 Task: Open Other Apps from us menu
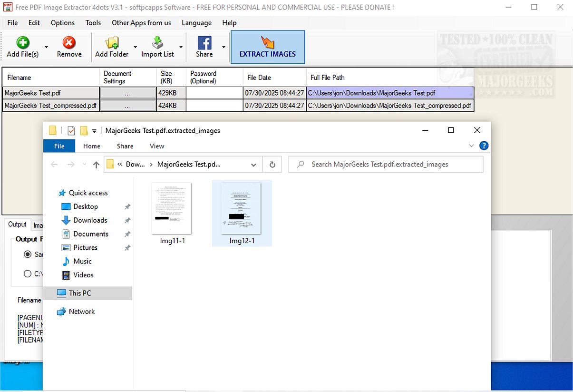point(141,23)
